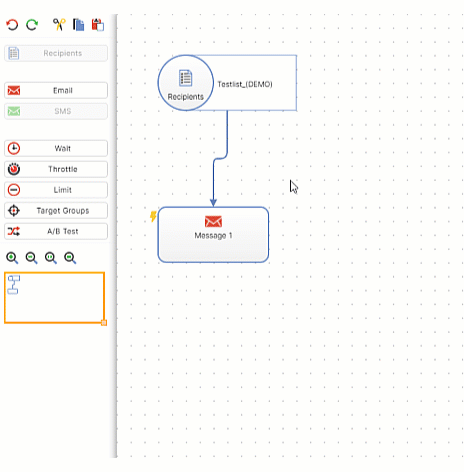The width and height of the screenshot is (464, 472).
Task: Select the Message 1 email node
Action: tap(213, 235)
